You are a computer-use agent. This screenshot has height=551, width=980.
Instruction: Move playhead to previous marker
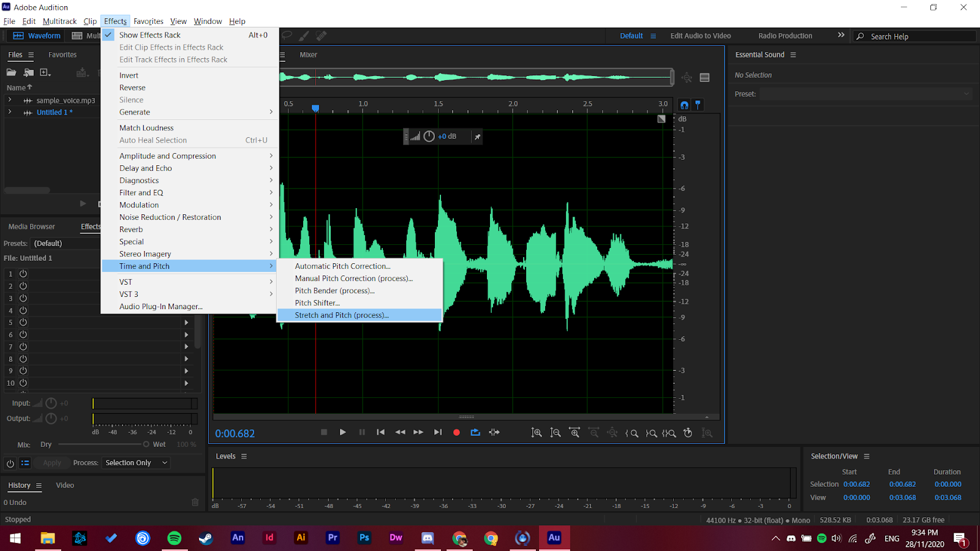click(380, 432)
